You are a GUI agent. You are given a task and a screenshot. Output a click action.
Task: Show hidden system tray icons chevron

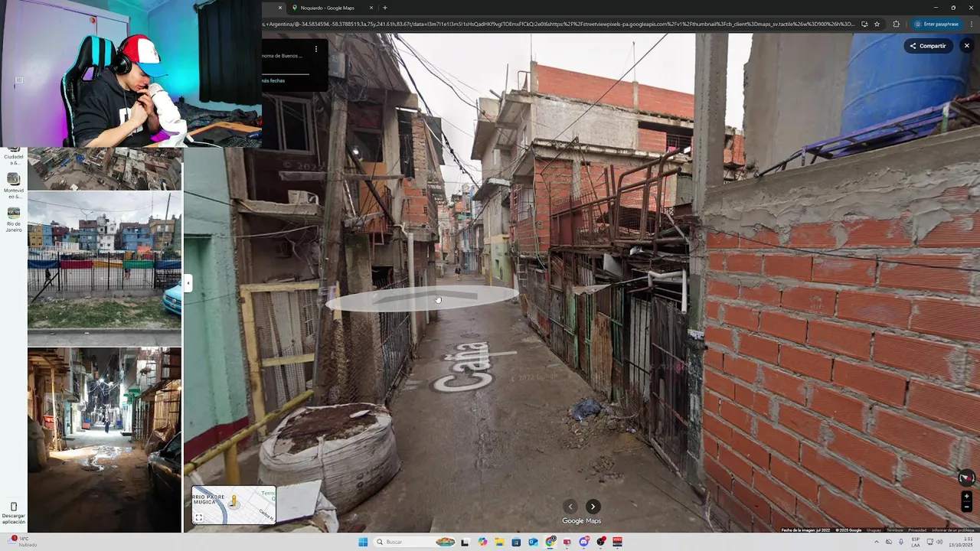877,542
